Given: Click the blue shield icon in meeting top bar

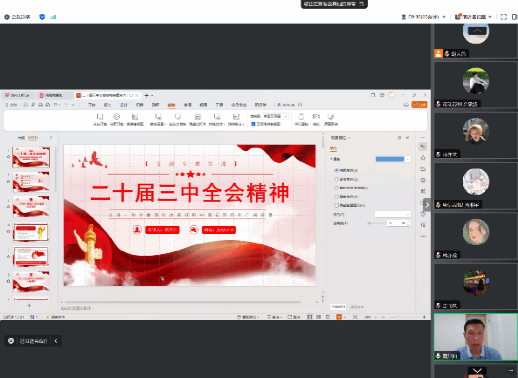Looking at the screenshot, I should click(x=42, y=17).
